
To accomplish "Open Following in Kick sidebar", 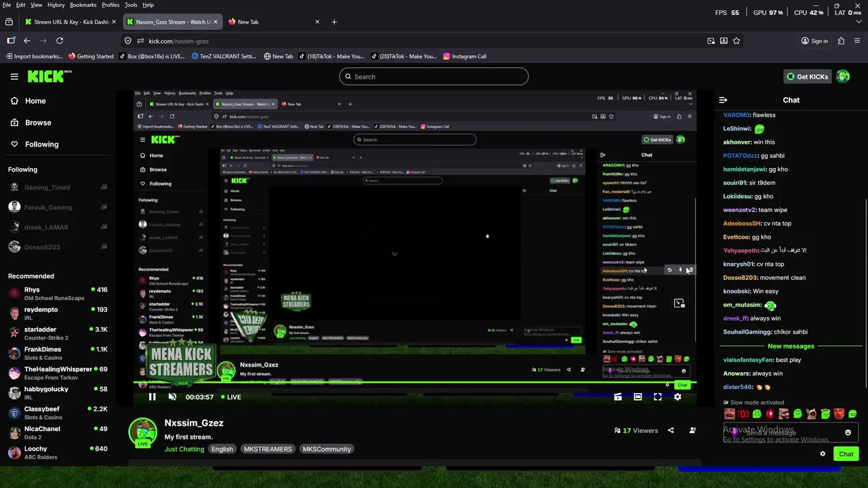I will (35, 144).
